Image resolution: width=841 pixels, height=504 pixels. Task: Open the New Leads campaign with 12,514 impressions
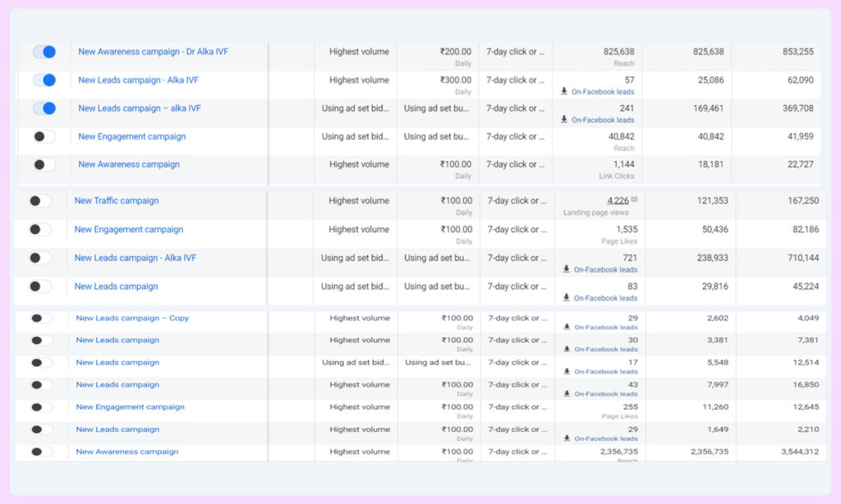[x=117, y=363]
